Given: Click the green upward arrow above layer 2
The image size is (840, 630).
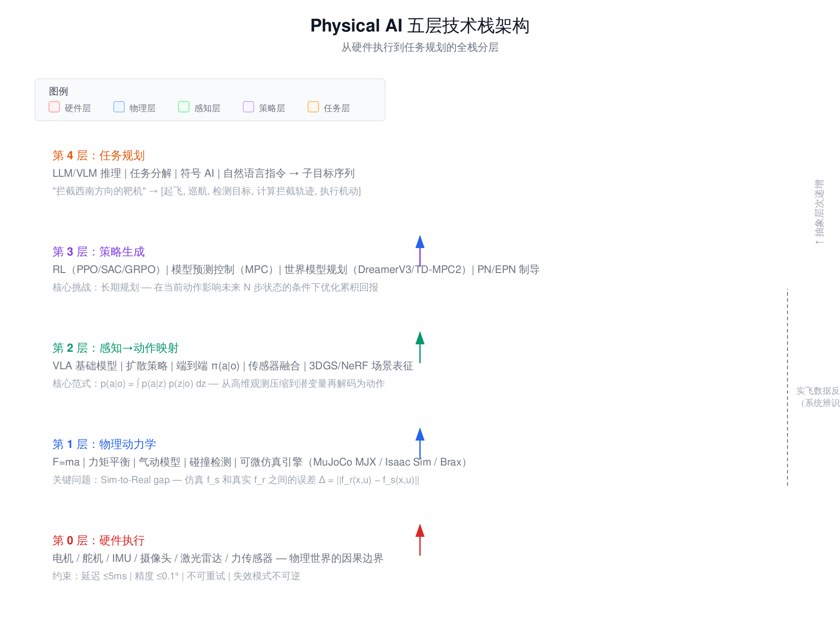Looking at the screenshot, I should pos(420,347).
